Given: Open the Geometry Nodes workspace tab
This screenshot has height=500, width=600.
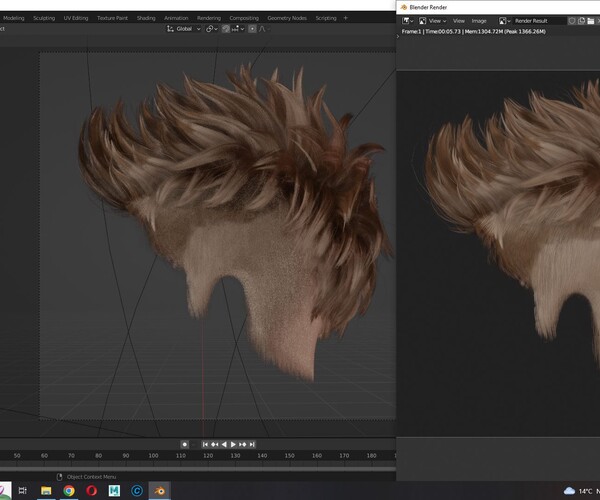Looking at the screenshot, I should pyautogui.click(x=287, y=18).
